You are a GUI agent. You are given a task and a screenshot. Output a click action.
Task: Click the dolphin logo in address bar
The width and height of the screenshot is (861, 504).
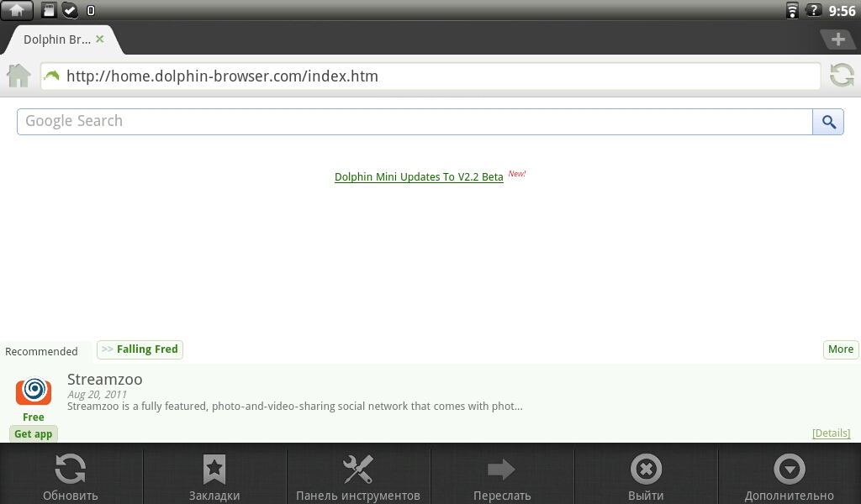click(51, 76)
